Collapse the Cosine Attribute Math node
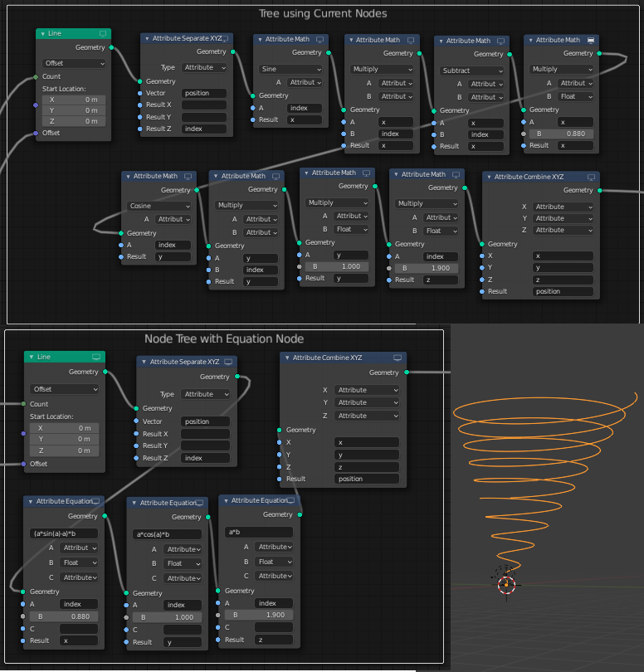The image size is (644, 672). (x=128, y=177)
